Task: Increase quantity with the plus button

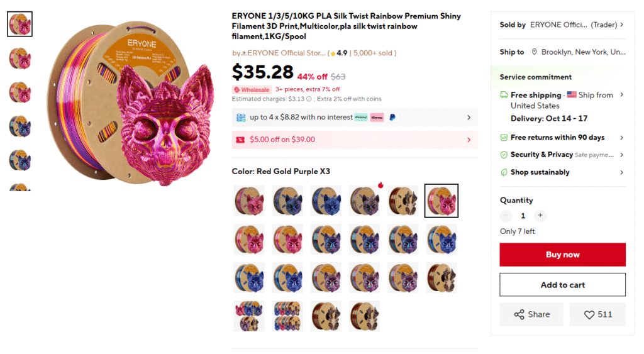Action: click(540, 216)
